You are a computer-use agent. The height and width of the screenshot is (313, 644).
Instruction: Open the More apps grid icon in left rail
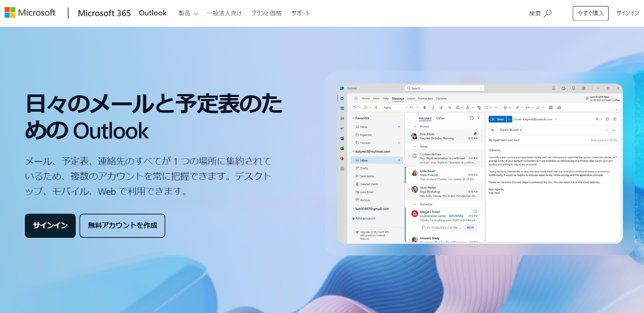(x=342, y=169)
